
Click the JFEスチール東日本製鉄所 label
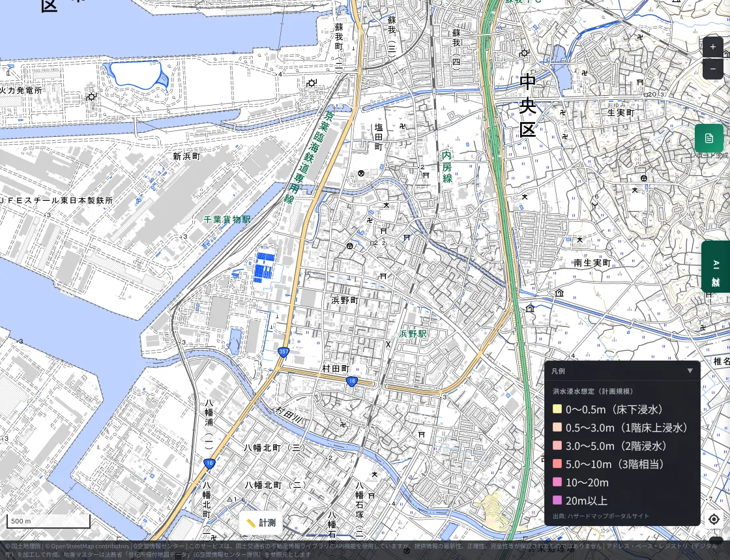pyautogui.click(x=56, y=201)
